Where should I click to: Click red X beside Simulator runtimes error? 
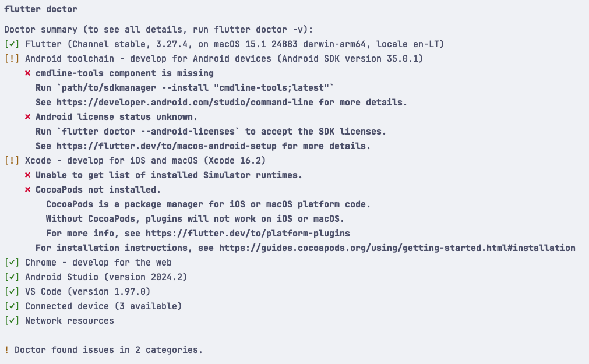click(28, 175)
